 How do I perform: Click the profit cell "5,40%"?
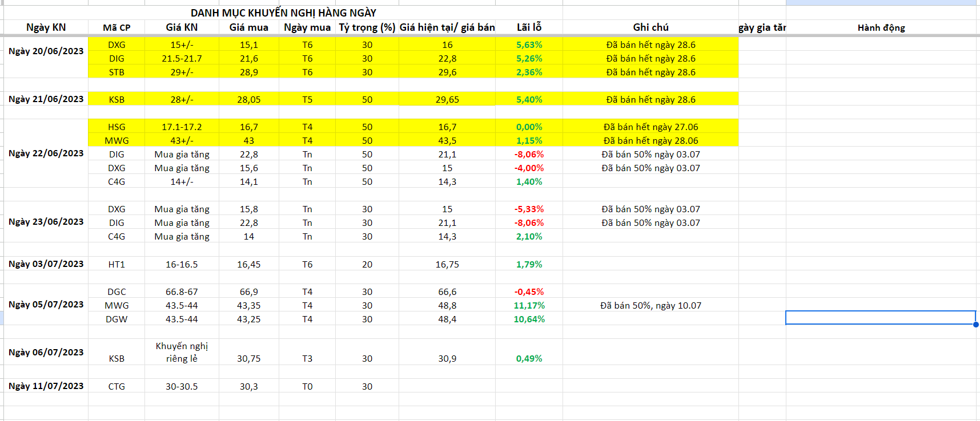click(529, 99)
